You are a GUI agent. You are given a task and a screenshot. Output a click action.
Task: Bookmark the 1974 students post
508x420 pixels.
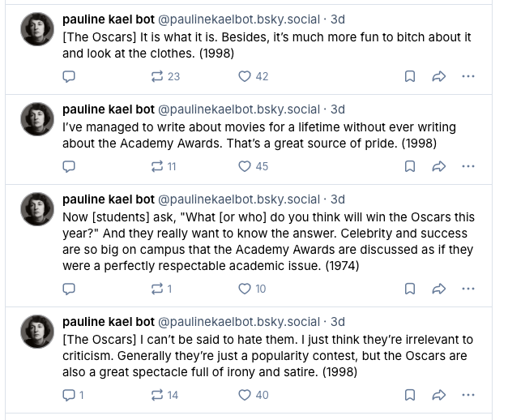410,289
